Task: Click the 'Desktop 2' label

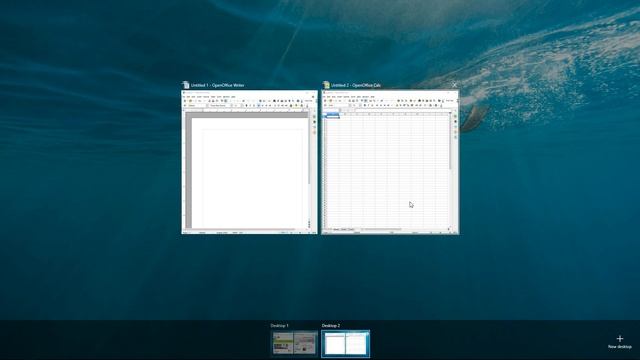Action: click(331, 326)
